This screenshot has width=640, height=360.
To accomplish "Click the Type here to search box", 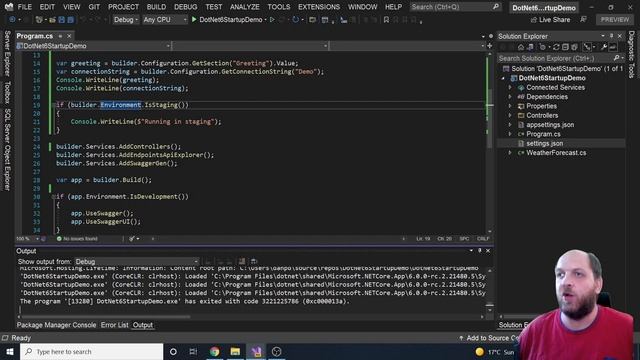I will (x=91, y=351).
